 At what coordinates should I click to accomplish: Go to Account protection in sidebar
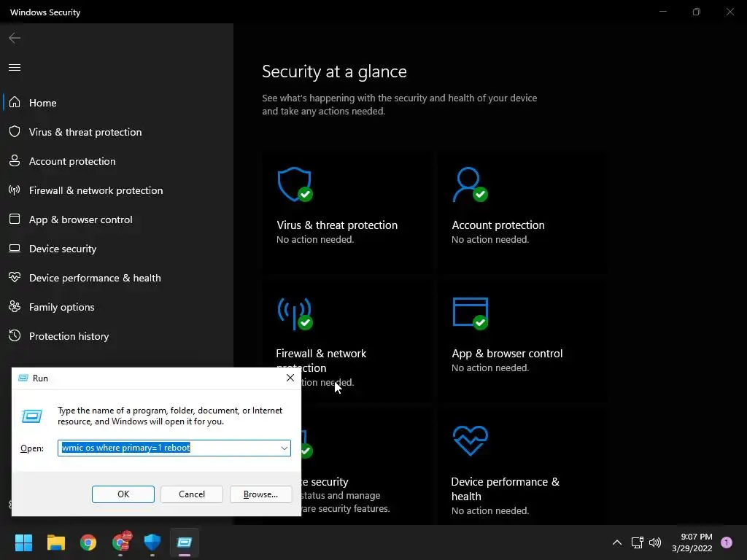[x=117, y=161]
